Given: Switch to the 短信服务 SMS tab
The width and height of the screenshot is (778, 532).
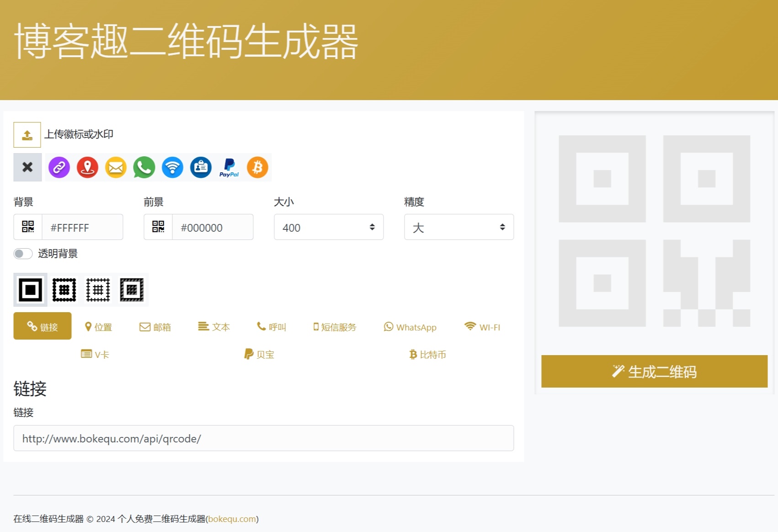Looking at the screenshot, I should coord(335,327).
